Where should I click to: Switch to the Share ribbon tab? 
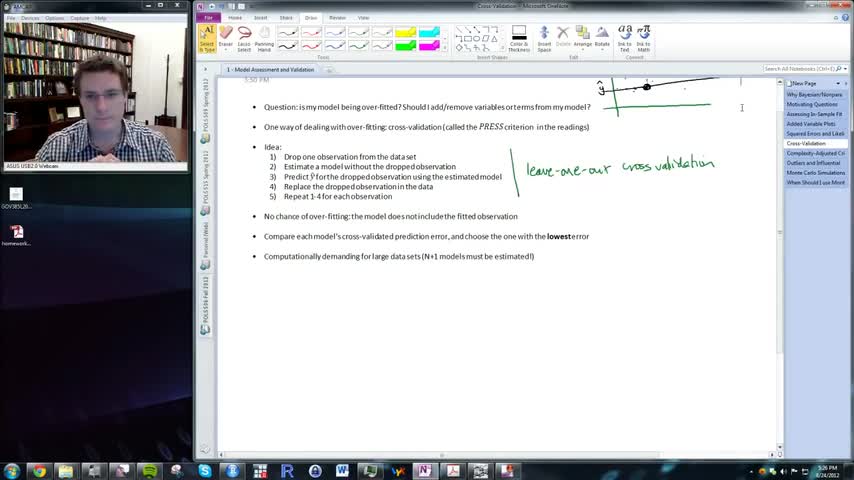pyautogui.click(x=286, y=18)
